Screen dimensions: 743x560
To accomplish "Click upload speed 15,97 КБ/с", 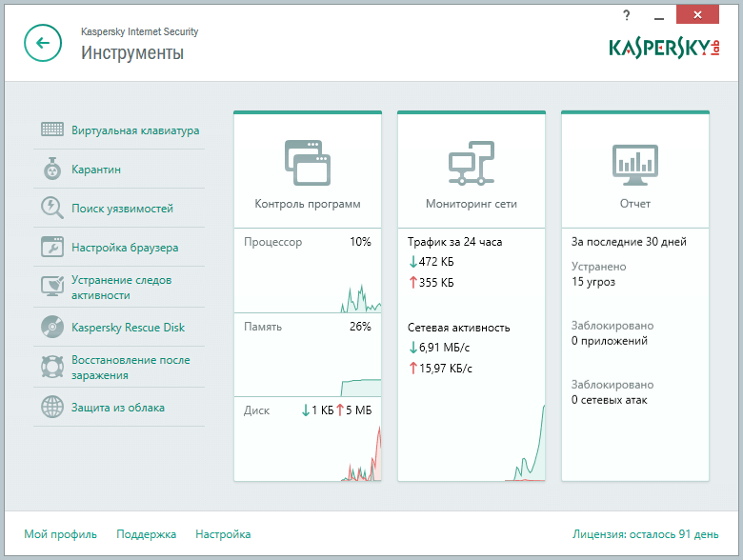I will pos(441,369).
